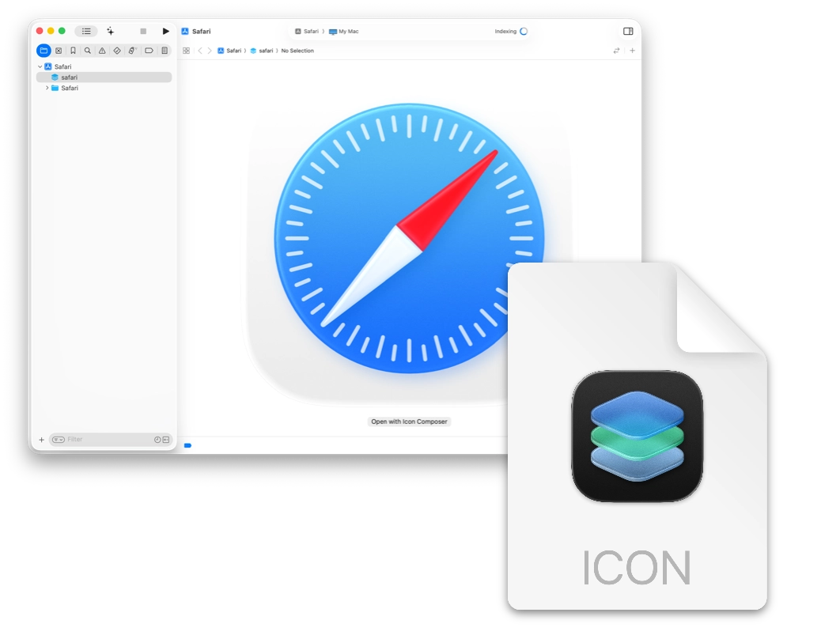This screenshot has width=840, height=639.
Task: Click Safari in the jump bar
Action: coord(233,50)
